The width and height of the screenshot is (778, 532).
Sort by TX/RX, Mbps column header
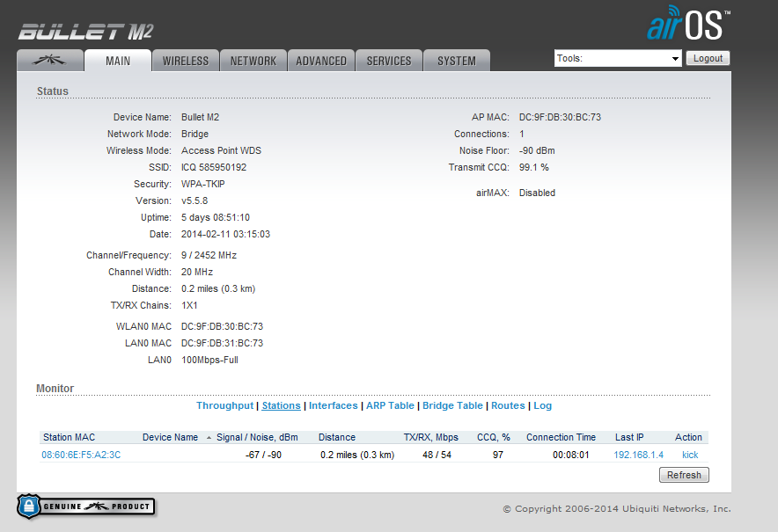pyautogui.click(x=430, y=437)
